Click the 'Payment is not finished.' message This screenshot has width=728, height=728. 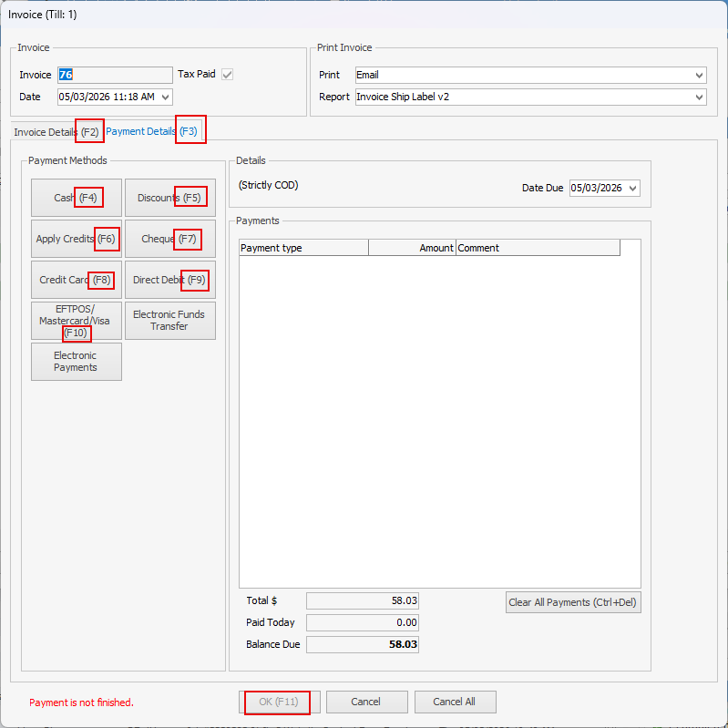(81, 702)
